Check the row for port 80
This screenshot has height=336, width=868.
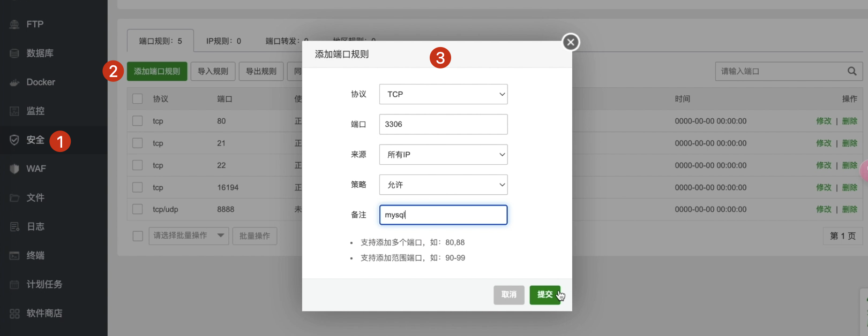[x=138, y=121]
